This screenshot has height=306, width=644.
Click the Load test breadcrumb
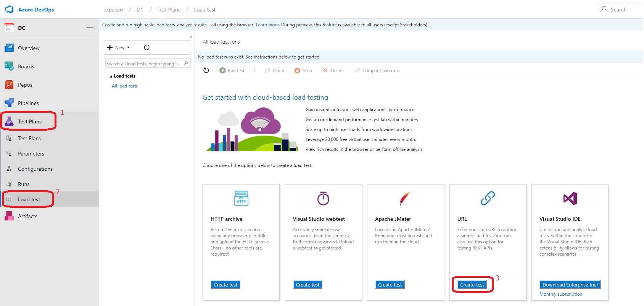[205, 10]
